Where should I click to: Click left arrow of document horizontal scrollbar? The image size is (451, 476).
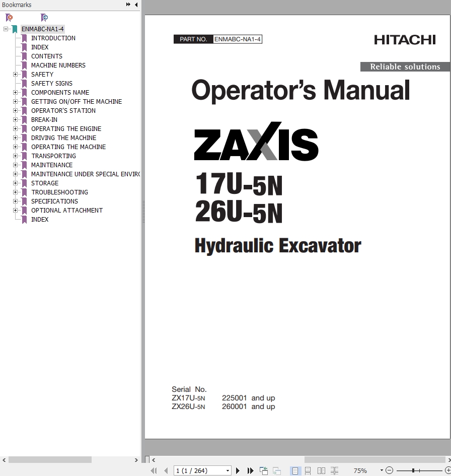pyautogui.click(x=154, y=460)
